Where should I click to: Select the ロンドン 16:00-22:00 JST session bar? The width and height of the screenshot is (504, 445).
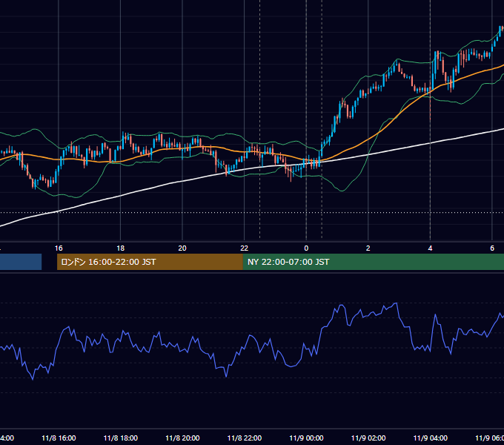tap(150, 262)
